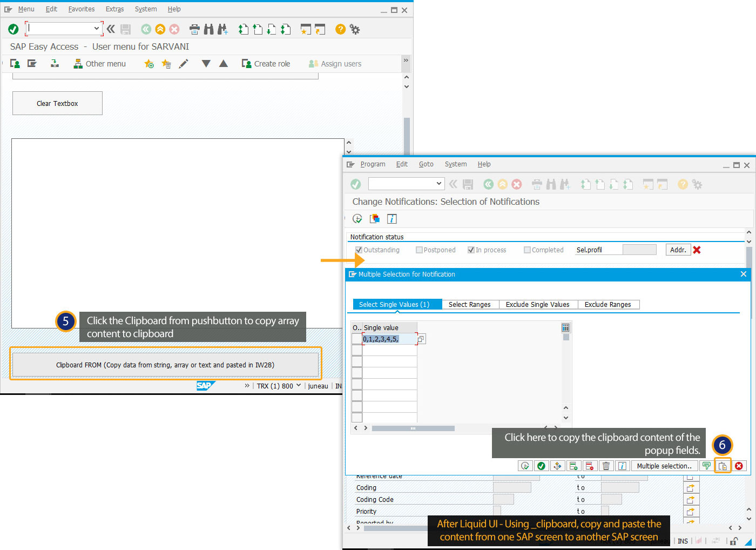The height and width of the screenshot is (550, 756).
Task: Open multiple selection arrow for Priority row
Action: [691, 511]
